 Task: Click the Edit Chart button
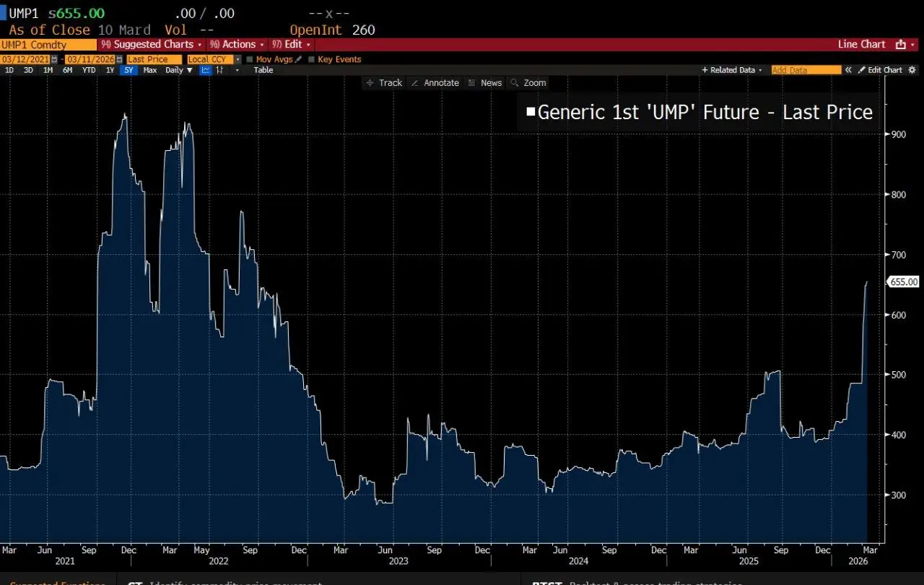point(881,70)
